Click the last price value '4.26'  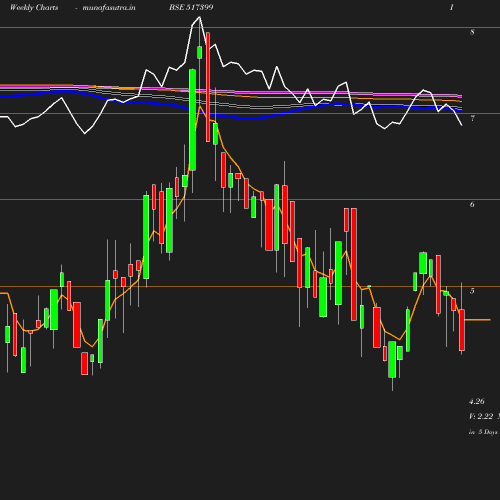click(x=477, y=401)
